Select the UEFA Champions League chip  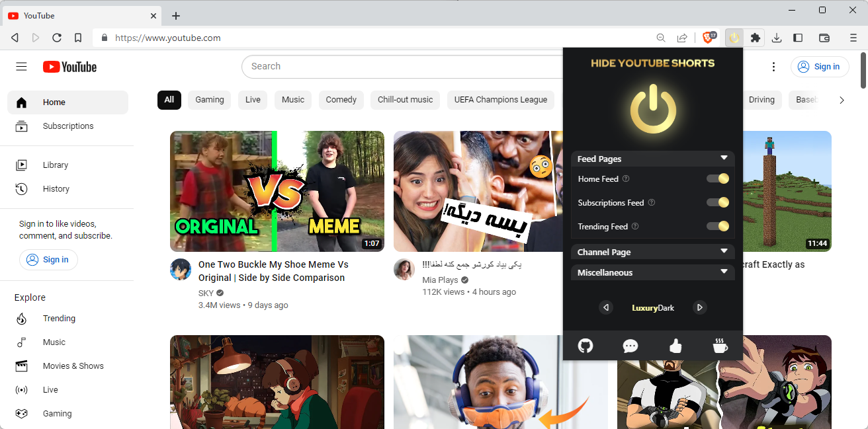501,100
